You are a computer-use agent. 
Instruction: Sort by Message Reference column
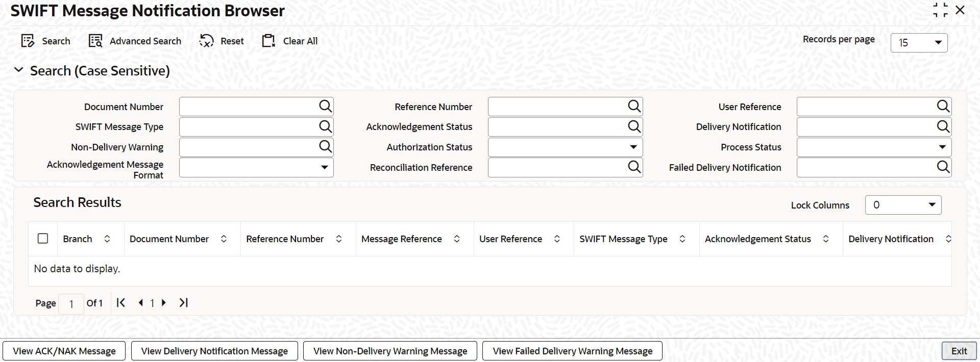tap(457, 239)
